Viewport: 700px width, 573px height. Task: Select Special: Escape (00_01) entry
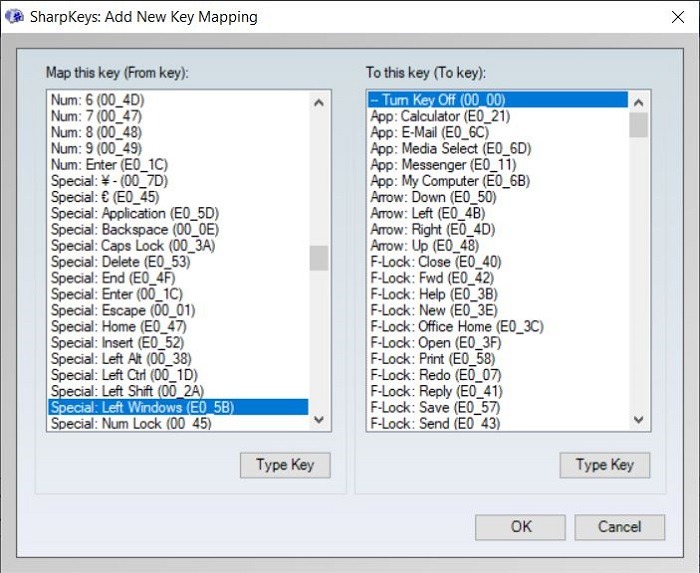(x=178, y=310)
